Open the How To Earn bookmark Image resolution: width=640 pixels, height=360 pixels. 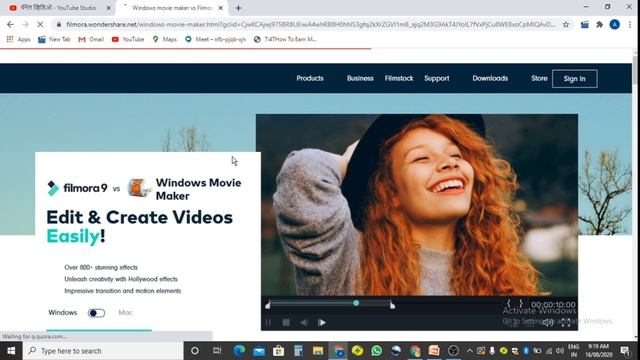[x=285, y=39]
